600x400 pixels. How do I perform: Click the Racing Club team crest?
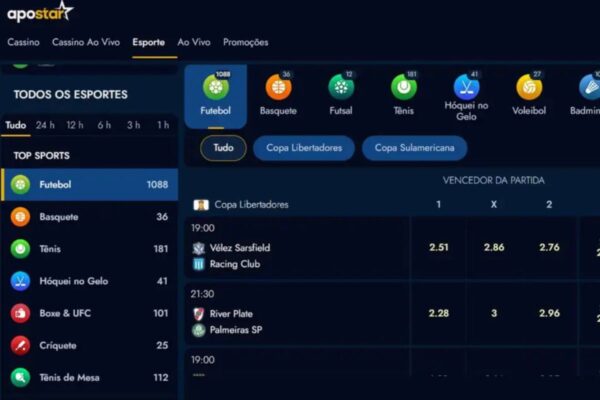[199, 264]
